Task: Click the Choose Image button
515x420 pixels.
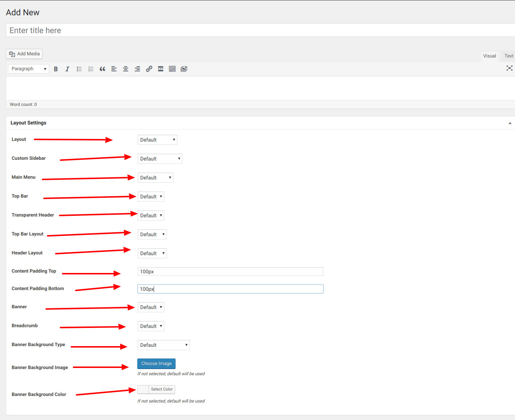Action: click(157, 364)
